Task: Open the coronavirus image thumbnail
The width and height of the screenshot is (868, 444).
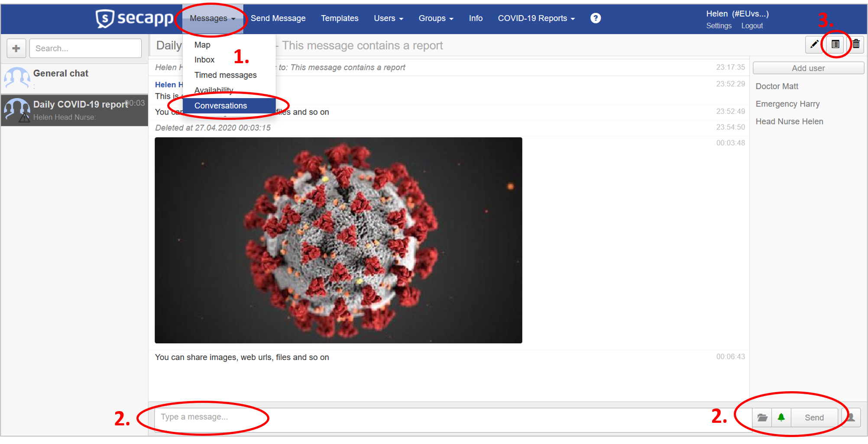Action: pos(338,240)
